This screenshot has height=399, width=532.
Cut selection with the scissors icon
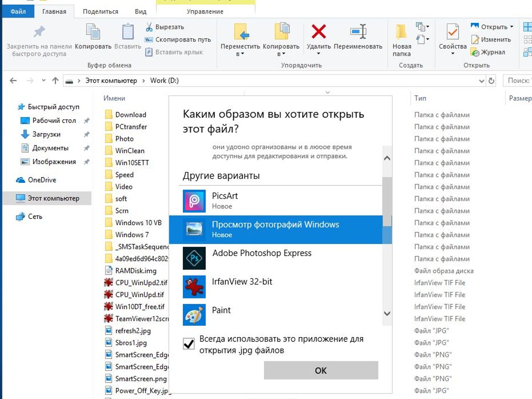149,27
